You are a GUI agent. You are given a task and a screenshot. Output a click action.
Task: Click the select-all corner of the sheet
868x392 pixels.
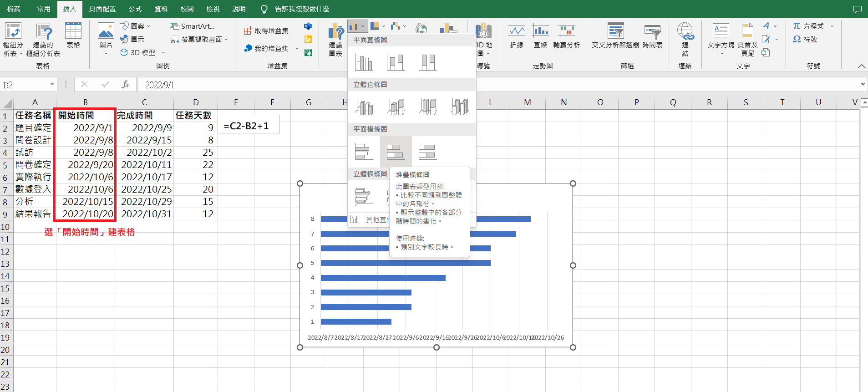tap(6, 102)
